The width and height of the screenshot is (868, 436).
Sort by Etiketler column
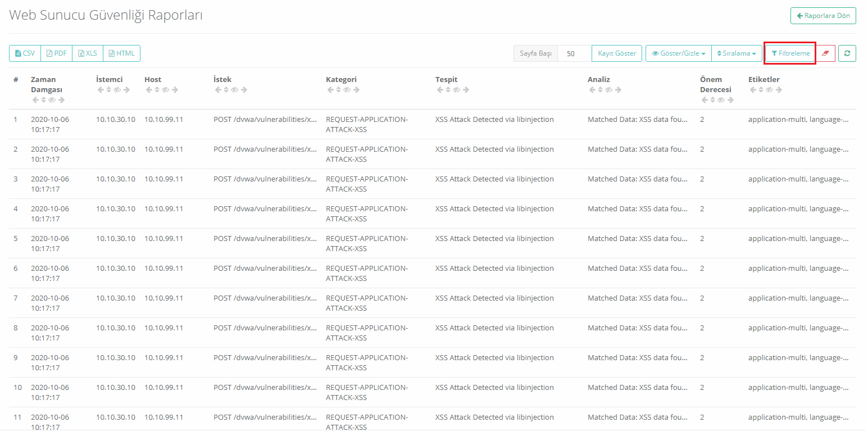[x=761, y=90]
